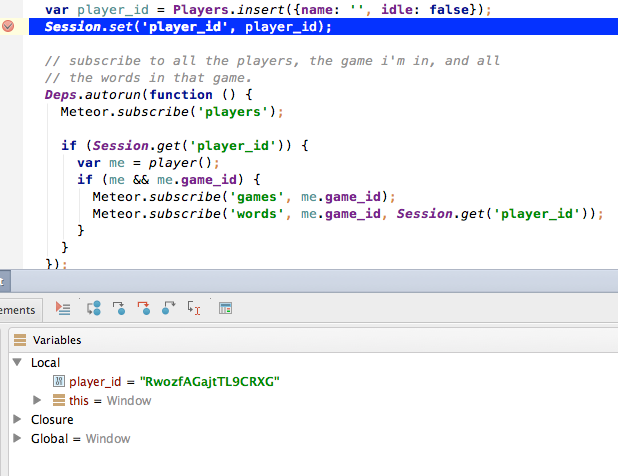
Task: Select the Local tree row label
Action: [45, 363]
